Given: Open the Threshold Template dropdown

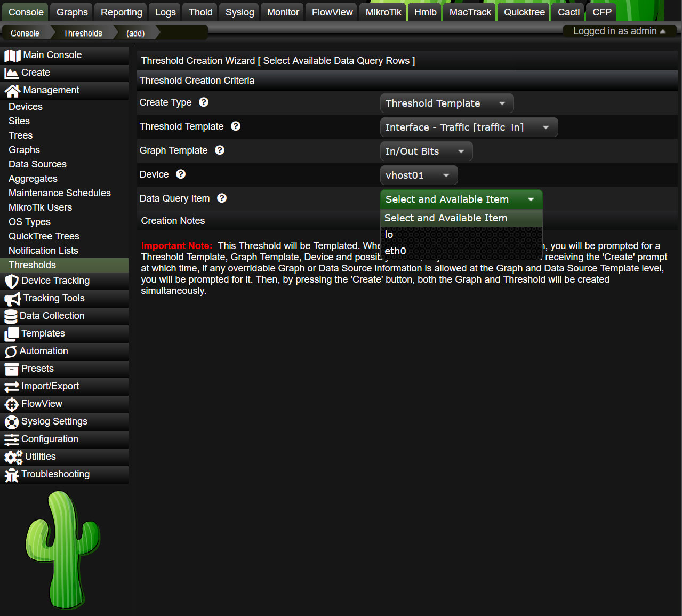Looking at the screenshot, I should [x=469, y=127].
